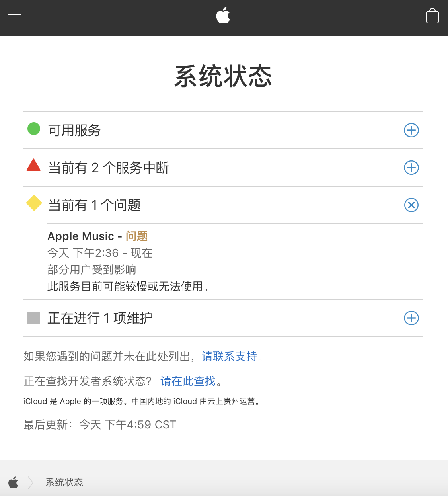The image size is (448, 496).
Task: Click the green available services status dot
Action: [x=34, y=129]
